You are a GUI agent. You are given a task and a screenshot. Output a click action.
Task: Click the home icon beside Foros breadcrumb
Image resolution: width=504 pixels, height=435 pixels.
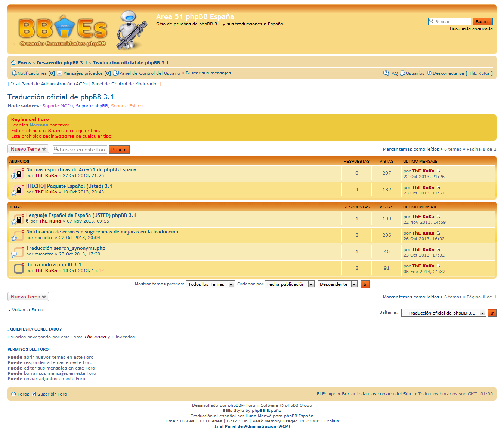(x=14, y=63)
